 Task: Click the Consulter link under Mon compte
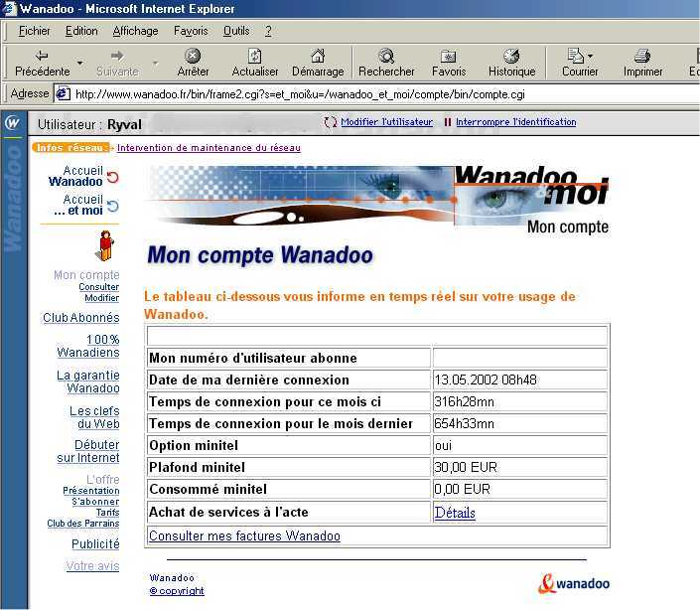tap(98, 287)
